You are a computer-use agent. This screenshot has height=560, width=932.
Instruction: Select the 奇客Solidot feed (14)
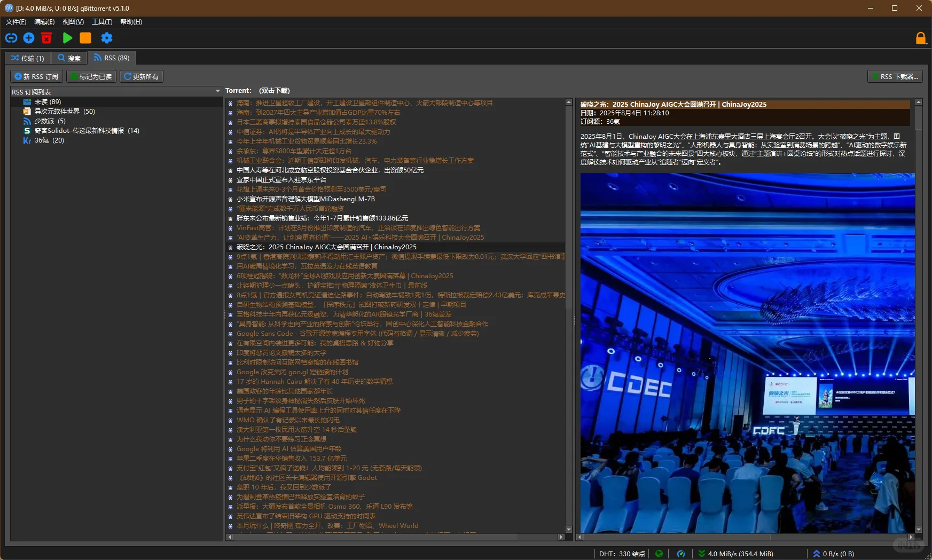tap(116, 131)
